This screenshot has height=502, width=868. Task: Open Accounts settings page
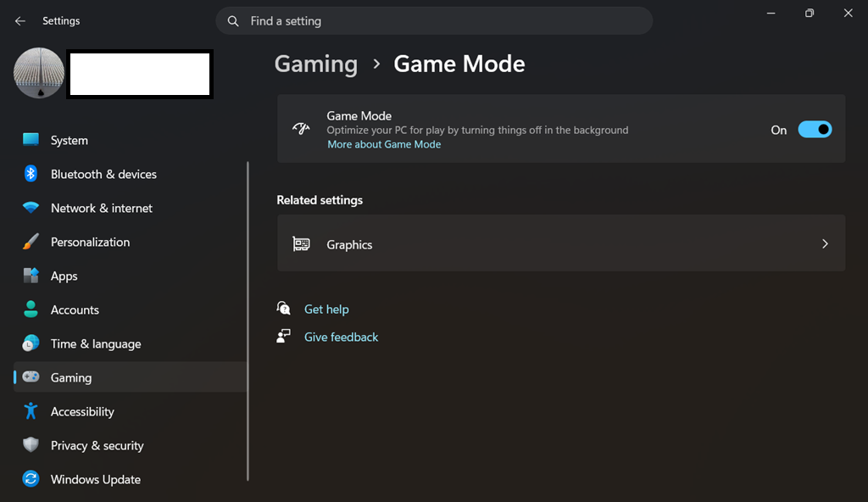[131, 310]
